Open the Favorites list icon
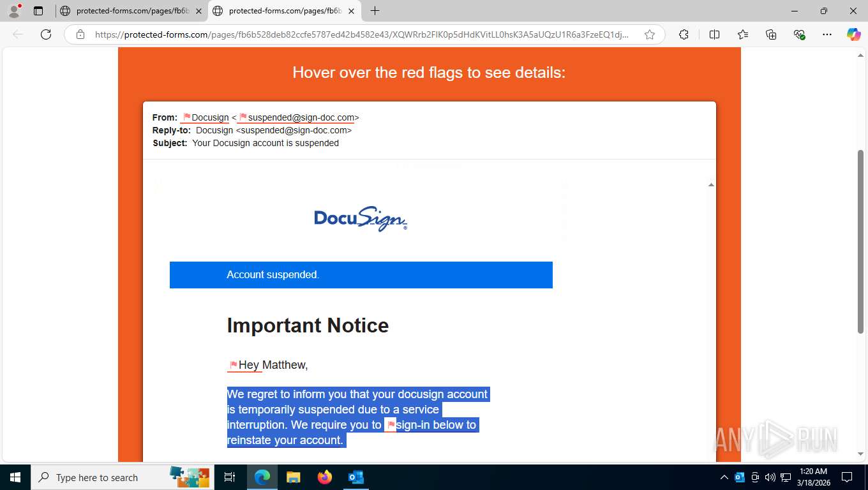This screenshot has width=868, height=490. [743, 34]
